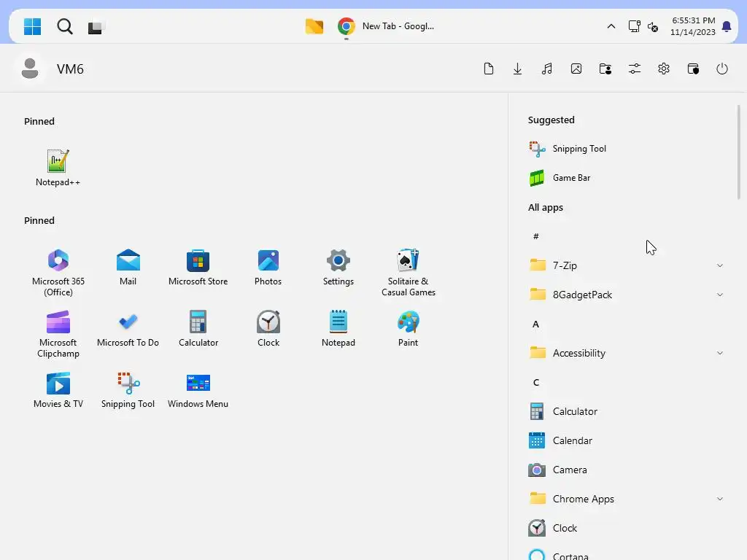Screen dimensions: 747x560
Task: Open Clock in the All apps list
Action: [x=626, y=528]
